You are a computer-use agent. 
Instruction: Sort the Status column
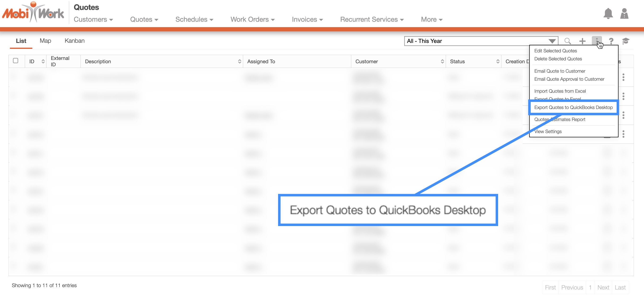(498, 61)
